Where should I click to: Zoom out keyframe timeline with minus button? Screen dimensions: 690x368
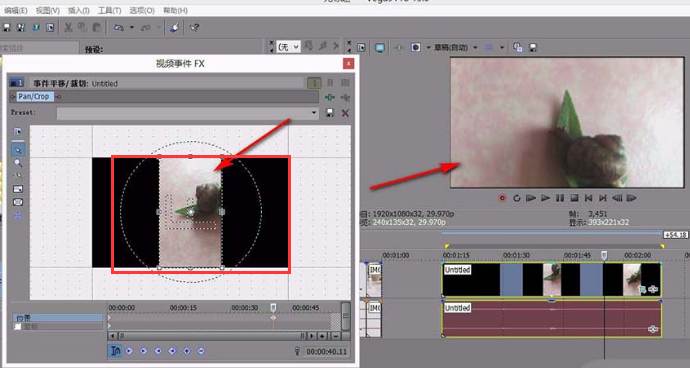click(x=335, y=336)
